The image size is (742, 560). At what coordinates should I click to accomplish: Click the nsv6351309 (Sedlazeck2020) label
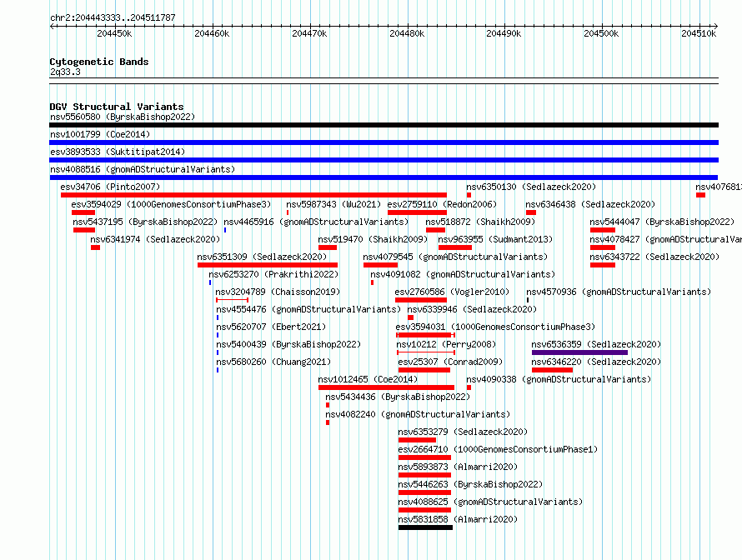coord(262,257)
